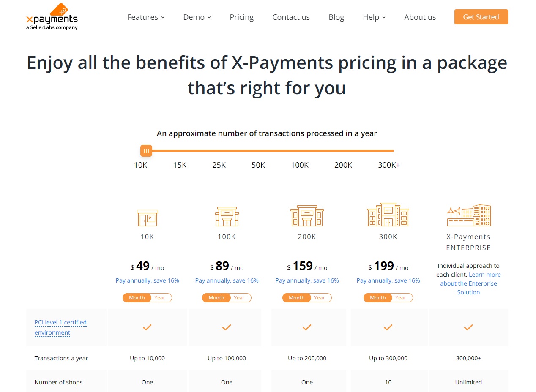This screenshot has height=392, width=536.
Task: Open the PCI level 1 certified environment link
Action: click(x=60, y=327)
